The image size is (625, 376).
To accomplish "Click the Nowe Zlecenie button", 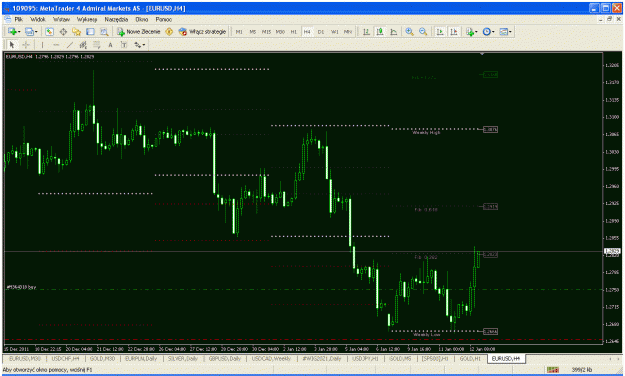I will click(x=139, y=31).
